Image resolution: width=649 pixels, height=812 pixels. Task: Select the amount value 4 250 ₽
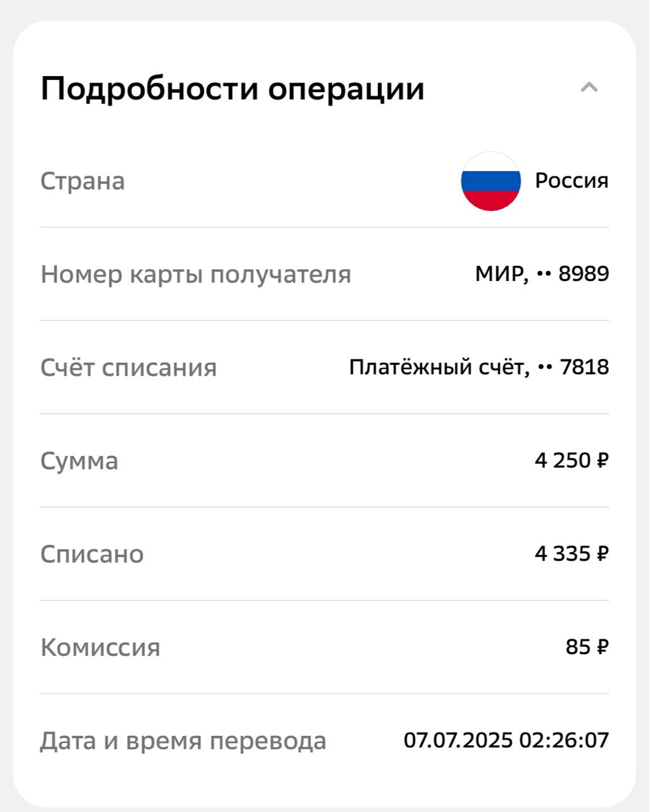pos(572,461)
